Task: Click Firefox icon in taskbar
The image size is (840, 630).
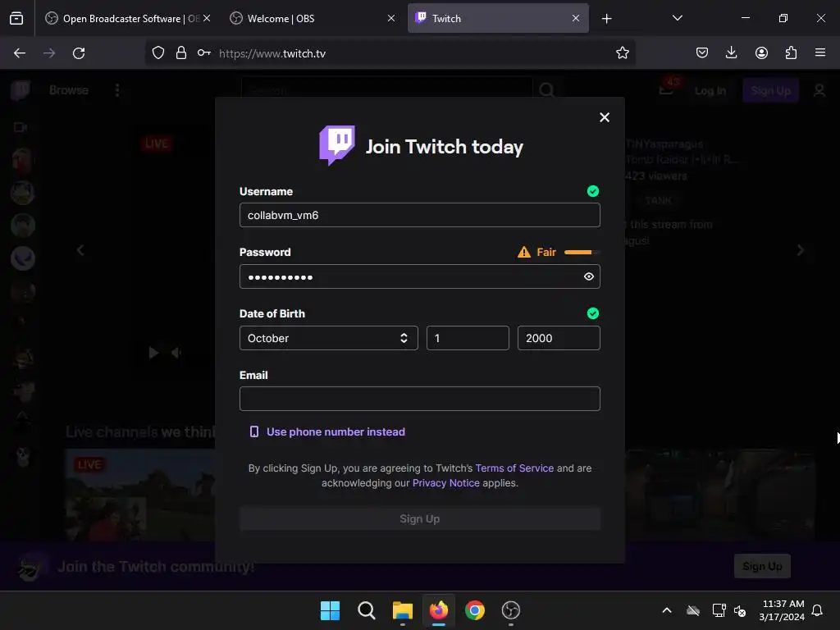Action: pos(439,610)
